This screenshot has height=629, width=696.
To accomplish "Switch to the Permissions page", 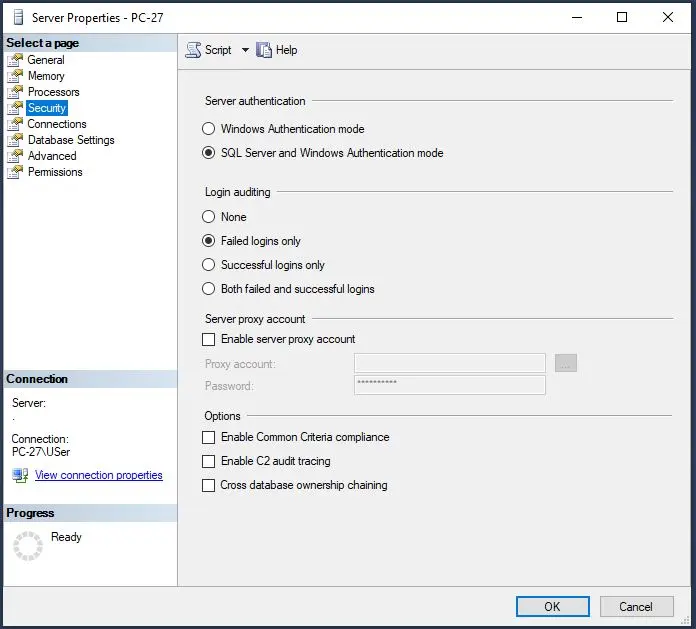I will pyautogui.click(x=55, y=172).
